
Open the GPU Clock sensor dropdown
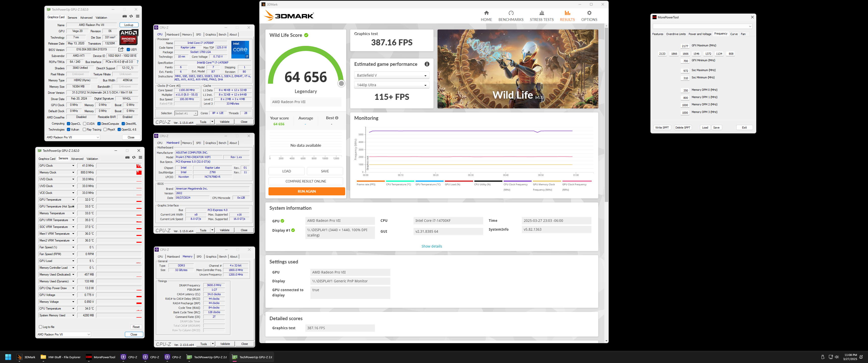(73, 166)
